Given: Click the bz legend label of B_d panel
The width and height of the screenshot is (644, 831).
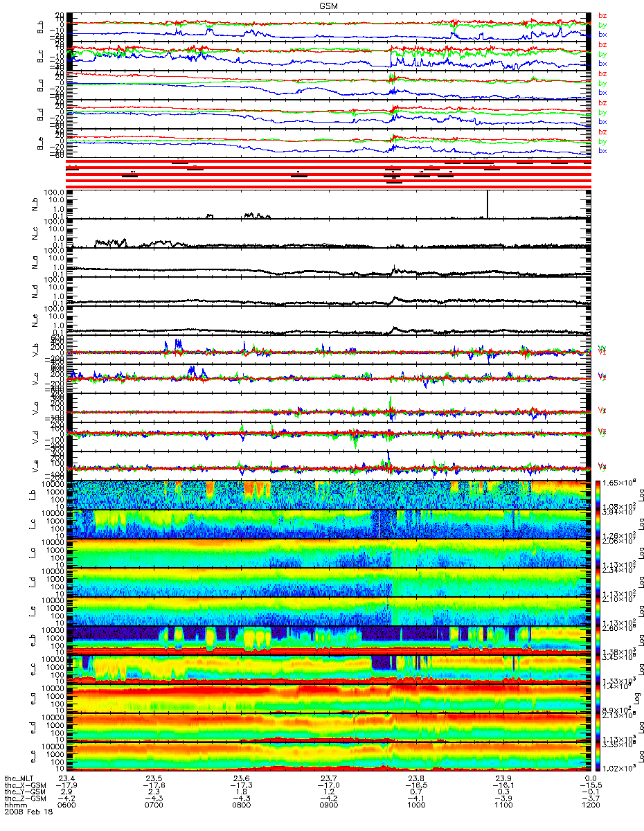Looking at the screenshot, I should click(x=602, y=102).
